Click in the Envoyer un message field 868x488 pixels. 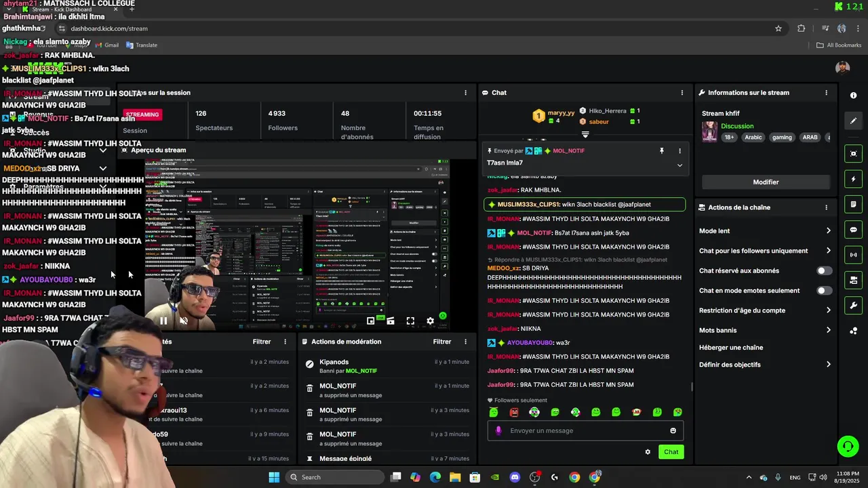click(585, 430)
